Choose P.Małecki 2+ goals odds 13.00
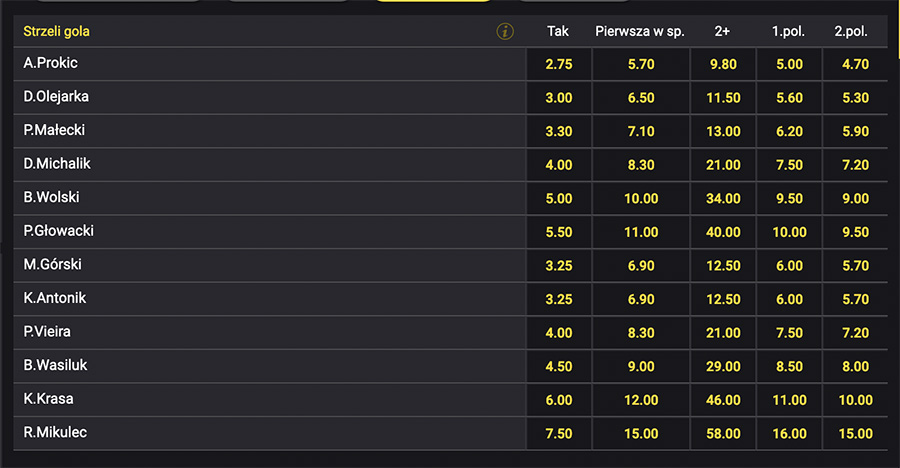 [722, 131]
